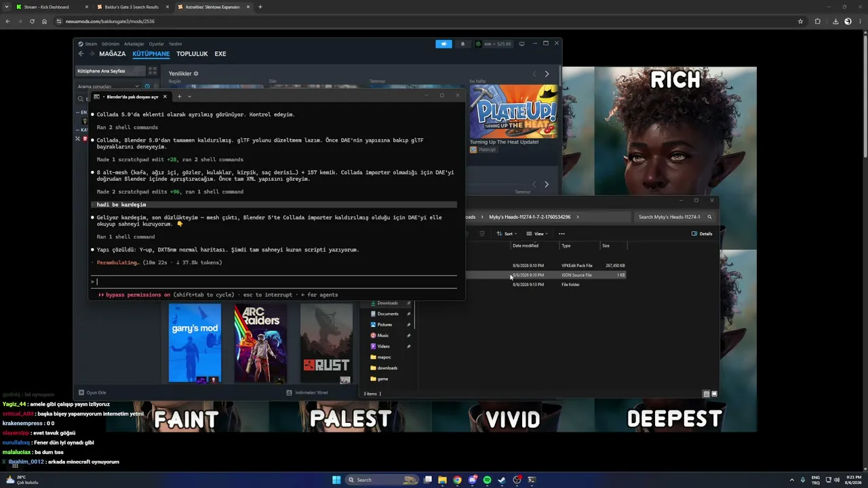Viewport: 868px width, 488px height.
Task: Open the browser tab search dropdown
Action: pyautogui.click(x=7, y=7)
